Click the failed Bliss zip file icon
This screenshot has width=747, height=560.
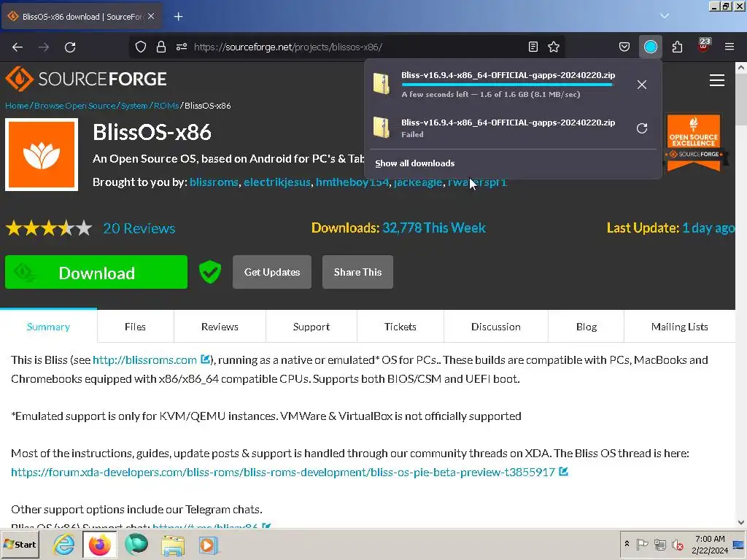coord(382,128)
